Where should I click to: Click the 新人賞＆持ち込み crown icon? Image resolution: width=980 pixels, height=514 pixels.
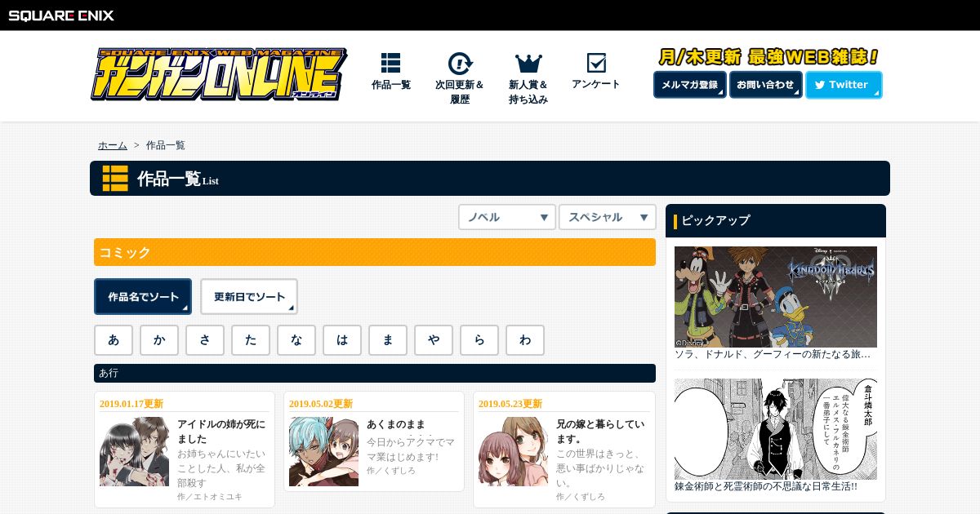tap(528, 64)
